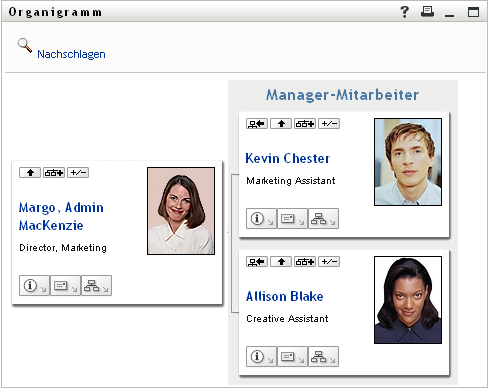Image resolution: width=489 pixels, height=388 pixels.
Task: Click the Organigramm title text
Action: [x=55, y=12]
